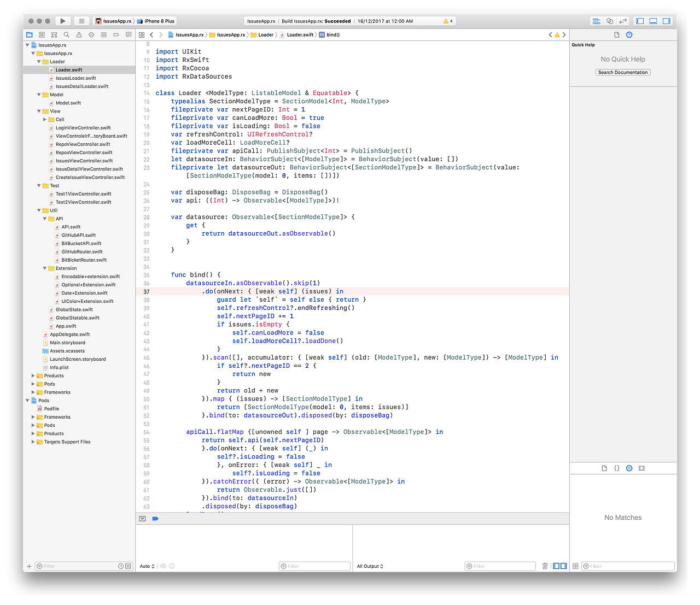Focus the library Filter field
Viewport: 700px width, 605px height.
628,566
